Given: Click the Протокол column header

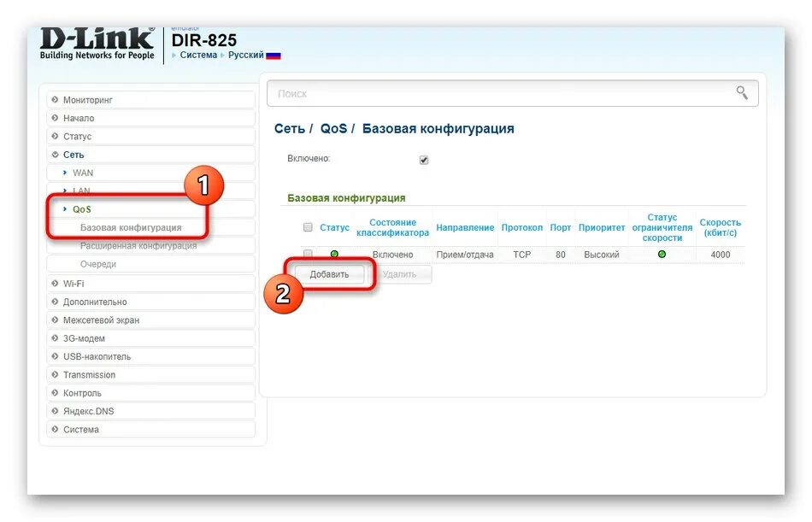Looking at the screenshot, I should tap(521, 227).
